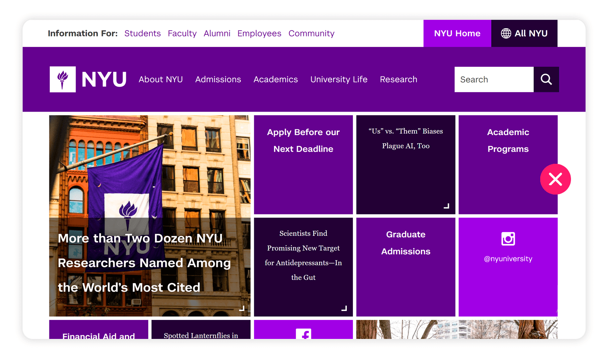This screenshot has height=364, width=607.
Task: Open the Faculty information link
Action: [x=182, y=34]
